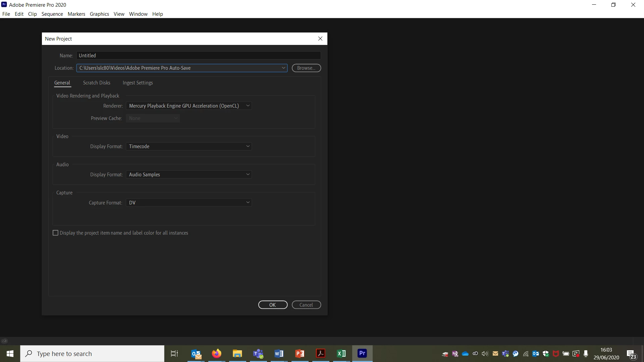This screenshot has height=362, width=644.
Task: Launch PowerPoint from the taskbar
Action: [x=300, y=353]
